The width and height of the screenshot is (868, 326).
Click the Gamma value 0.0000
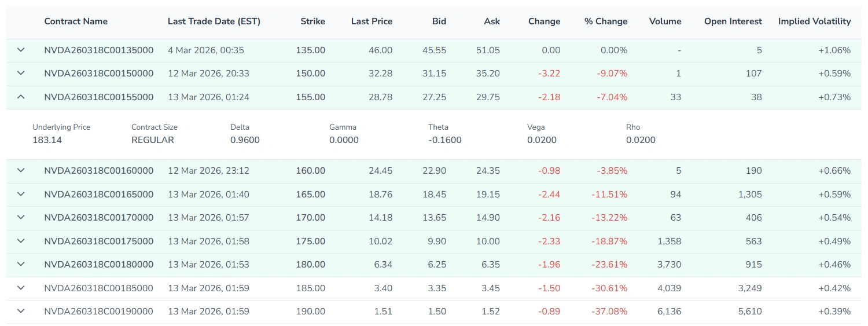tap(344, 140)
